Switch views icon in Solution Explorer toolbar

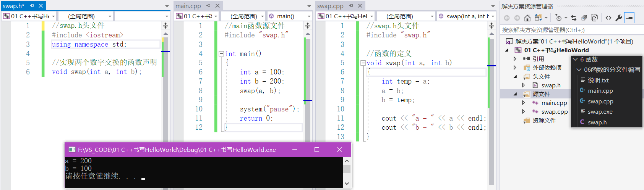[539, 18]
